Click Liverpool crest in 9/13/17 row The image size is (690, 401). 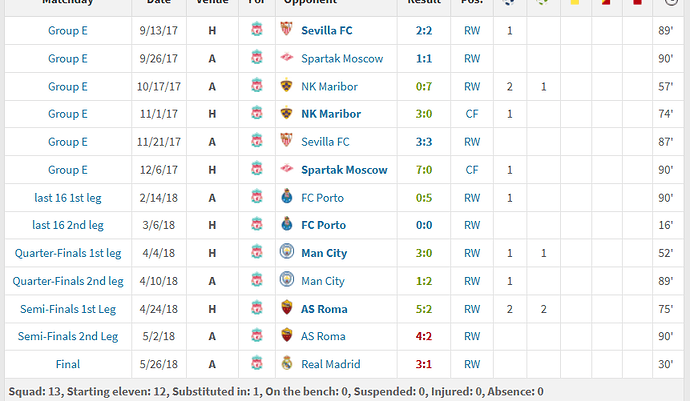point(257,29)
